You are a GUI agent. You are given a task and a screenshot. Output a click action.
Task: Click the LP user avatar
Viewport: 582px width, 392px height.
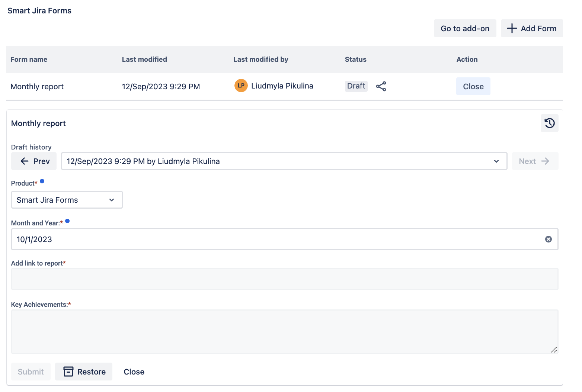(x=241, y=86)
